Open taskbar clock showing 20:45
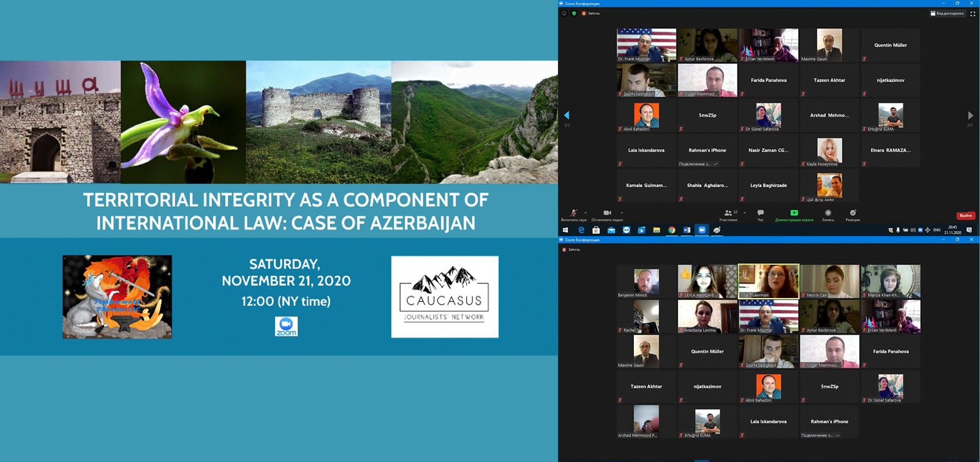 tap(952, 230)
